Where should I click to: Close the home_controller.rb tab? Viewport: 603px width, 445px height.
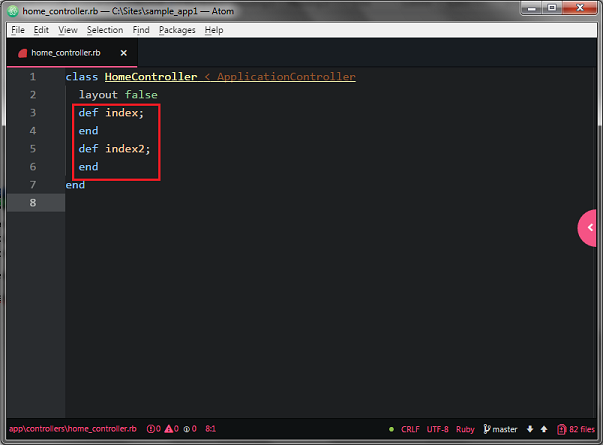(123, 53)
